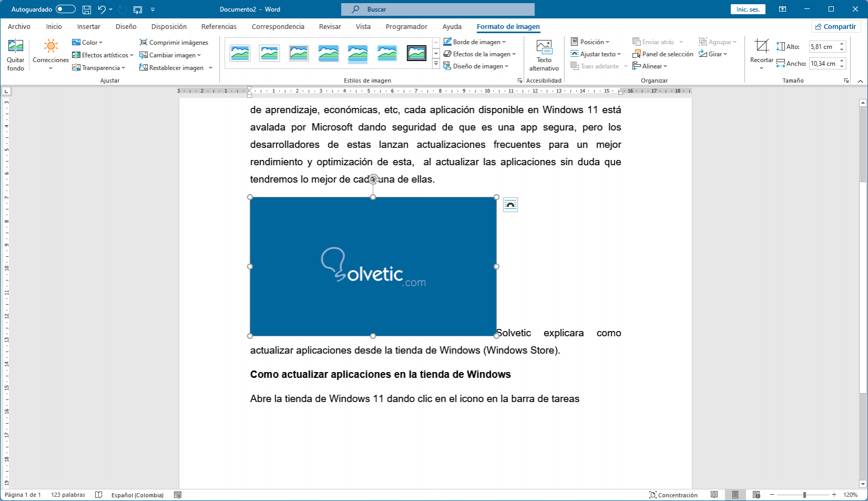Open the Ayuda tab
The image size is (868, 501).
click(452, 27)
